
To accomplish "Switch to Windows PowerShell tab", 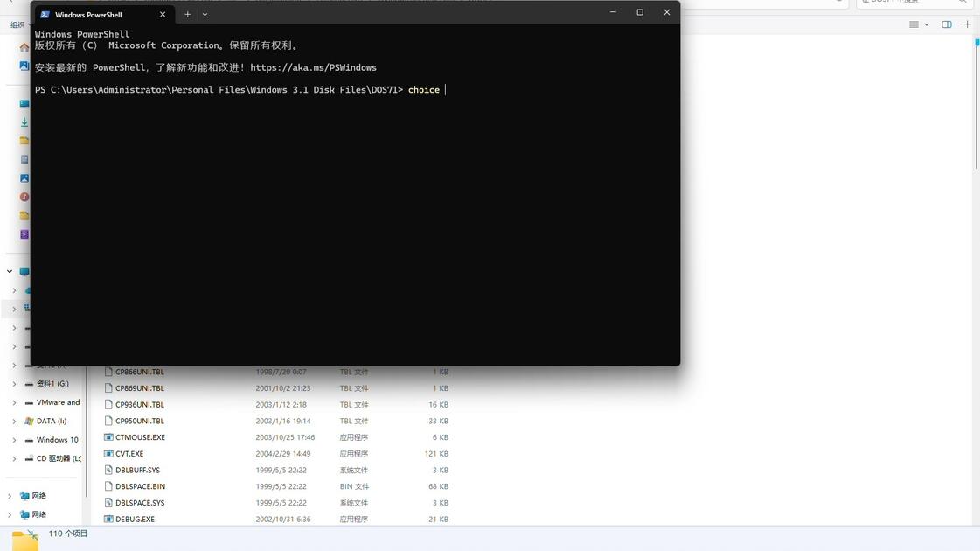I will [88, 14].
